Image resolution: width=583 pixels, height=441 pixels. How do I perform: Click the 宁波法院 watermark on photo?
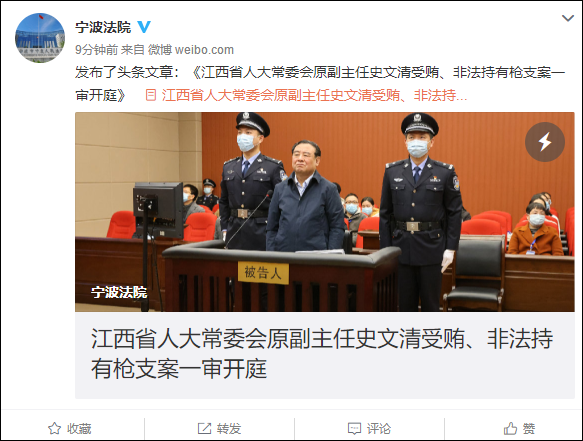119,292
